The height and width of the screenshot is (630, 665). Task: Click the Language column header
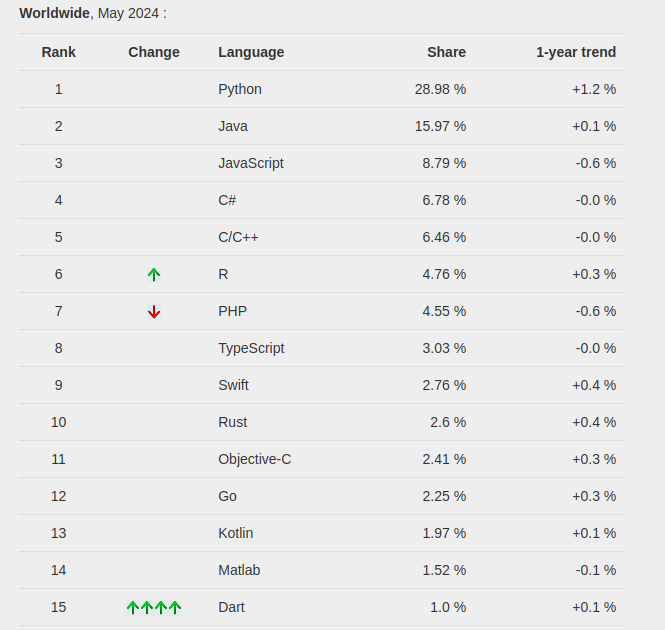[x=251, y=52]
